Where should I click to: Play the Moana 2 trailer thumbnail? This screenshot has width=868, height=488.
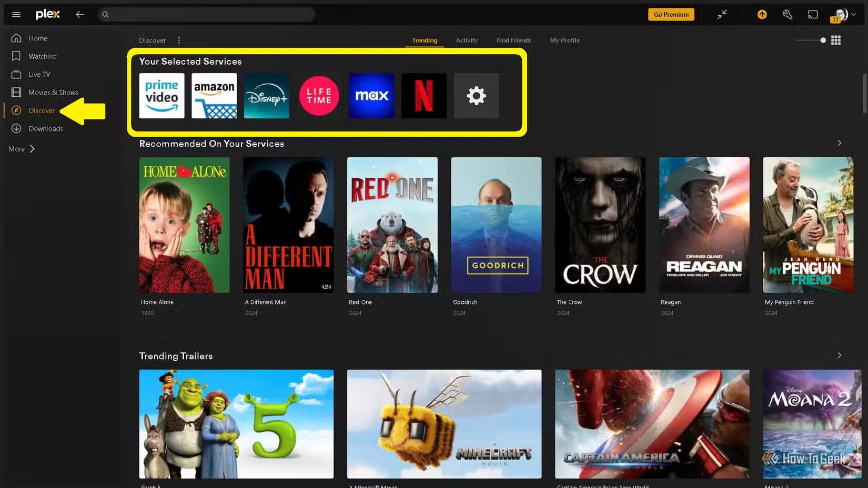[812, 424]
